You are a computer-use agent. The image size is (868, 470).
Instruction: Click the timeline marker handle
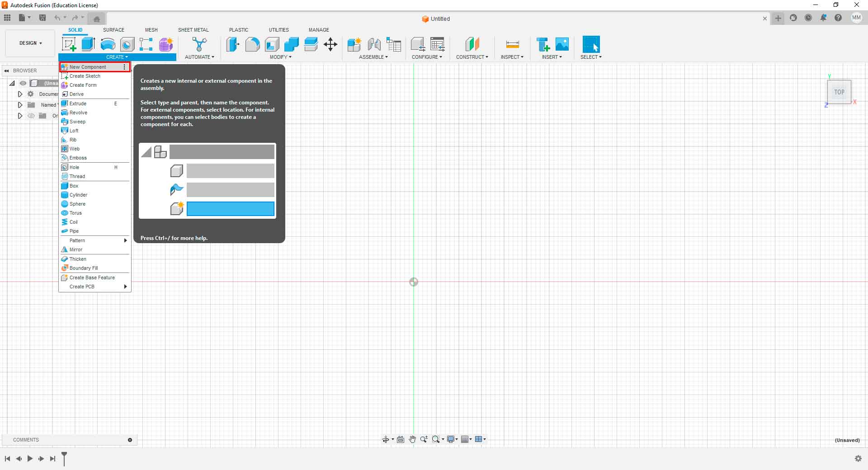(x=64, y=458)
